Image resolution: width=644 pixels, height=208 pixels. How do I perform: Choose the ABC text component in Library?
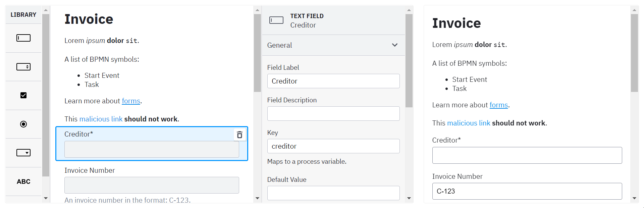pos(23,181)
